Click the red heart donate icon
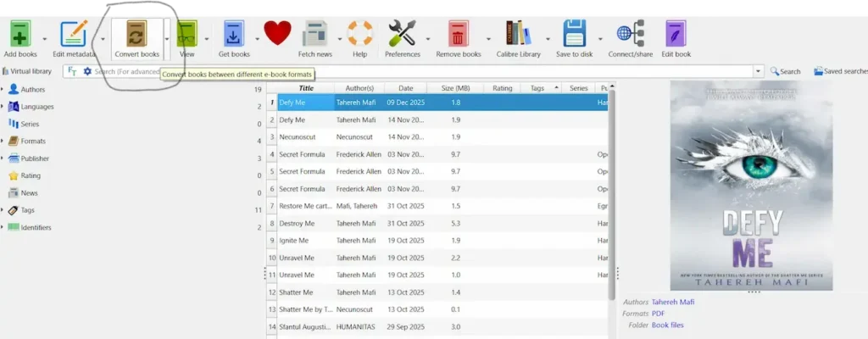Screen dimensions: 868x339 click(x=277, y=33)
